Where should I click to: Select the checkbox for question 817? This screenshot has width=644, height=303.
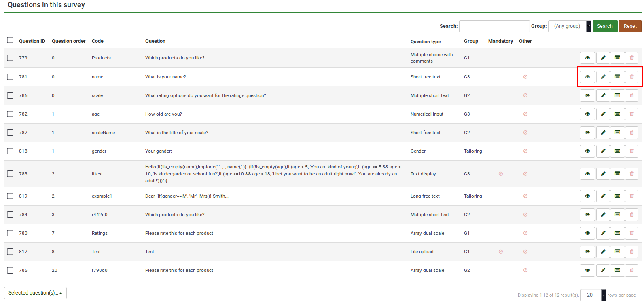(x=10, y=252)
